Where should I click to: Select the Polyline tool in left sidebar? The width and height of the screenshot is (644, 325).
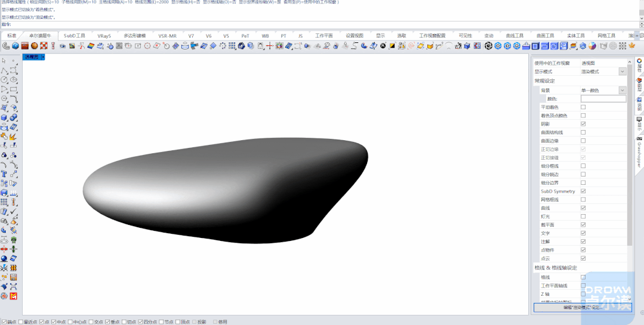point(4,70)
